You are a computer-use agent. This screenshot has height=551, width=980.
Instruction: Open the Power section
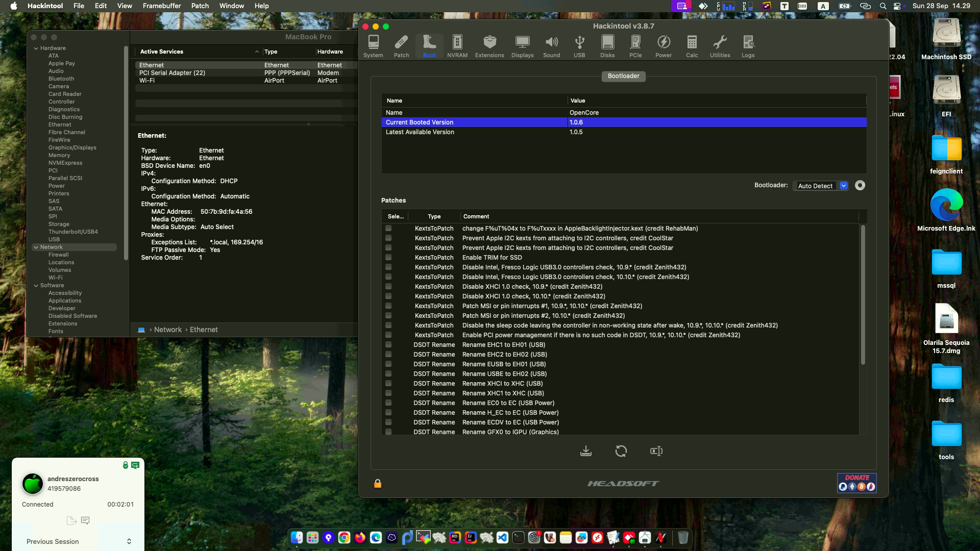click(x=664, y=46)
